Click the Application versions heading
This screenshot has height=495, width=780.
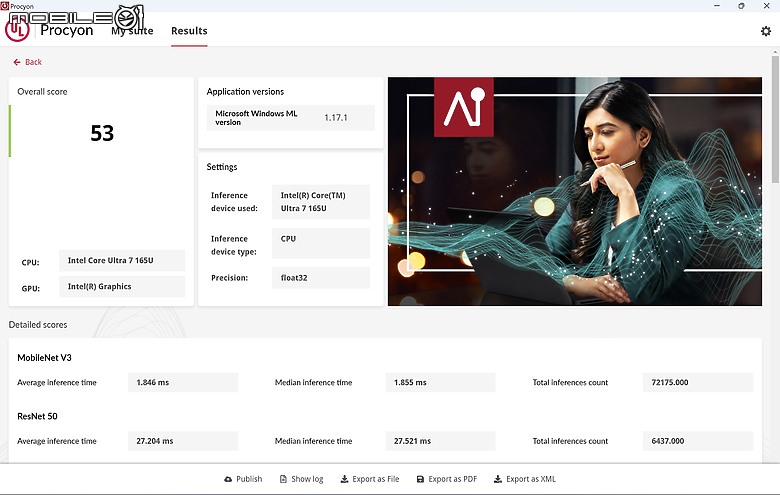[245, 92]
